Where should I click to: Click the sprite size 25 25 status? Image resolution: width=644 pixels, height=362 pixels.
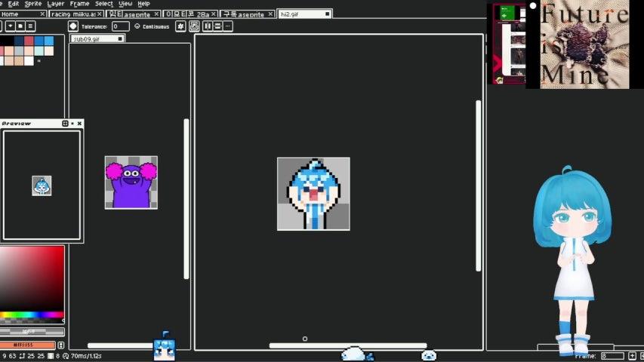pyautogui.click(x=32, y=356)
